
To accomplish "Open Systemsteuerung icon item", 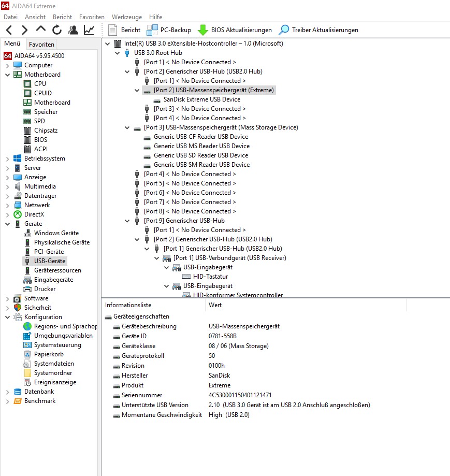I will coord(27,345).
